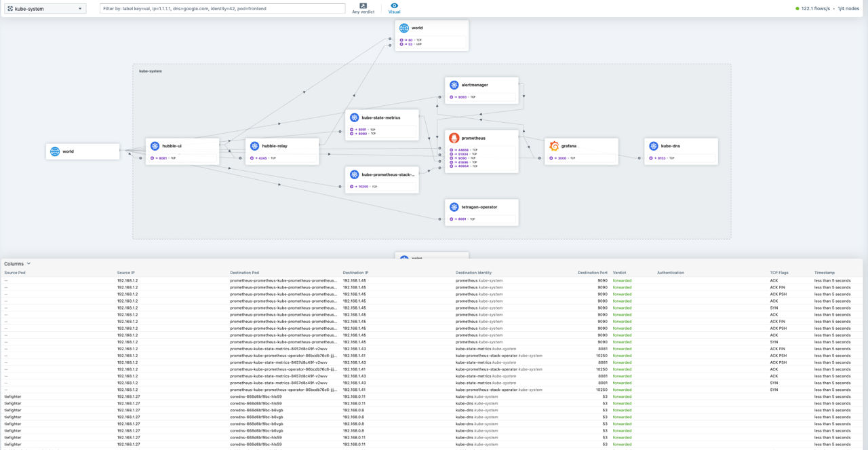Viewport: 868px width, 450px height.
Task: Click the Destination Port column header
Action: click(593, 273)
